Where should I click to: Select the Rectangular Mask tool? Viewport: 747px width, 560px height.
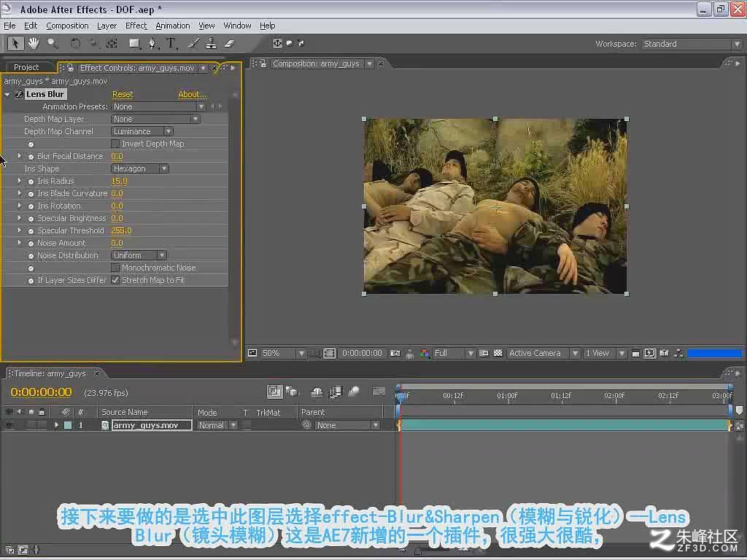tap(134, 43)
